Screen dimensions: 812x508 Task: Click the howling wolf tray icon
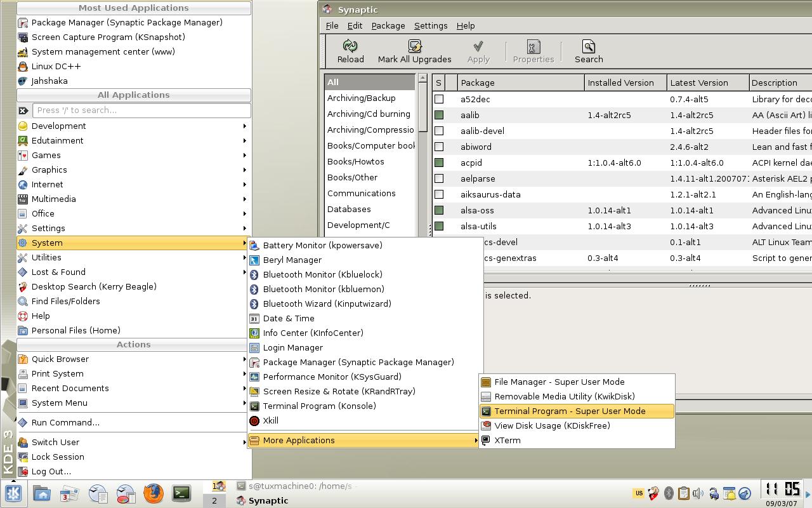click(745, 493)
